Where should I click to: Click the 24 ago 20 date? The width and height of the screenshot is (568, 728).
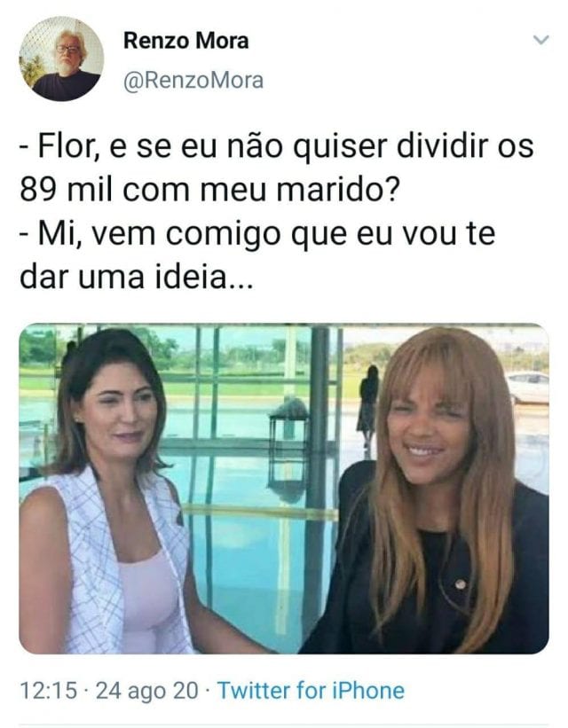pyautogui.click(x=146, y=691)
